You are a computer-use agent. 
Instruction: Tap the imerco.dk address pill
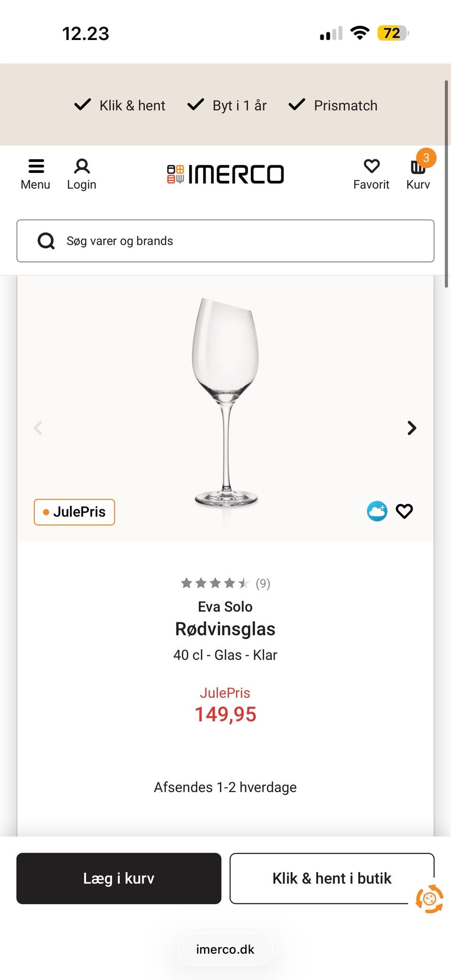pyautogui.click(x=225, y=949)
